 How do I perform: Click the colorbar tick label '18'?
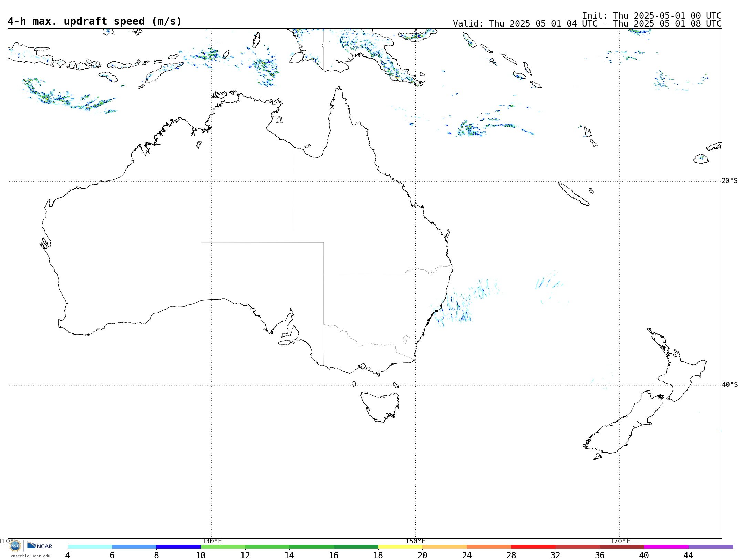[378, 555]
